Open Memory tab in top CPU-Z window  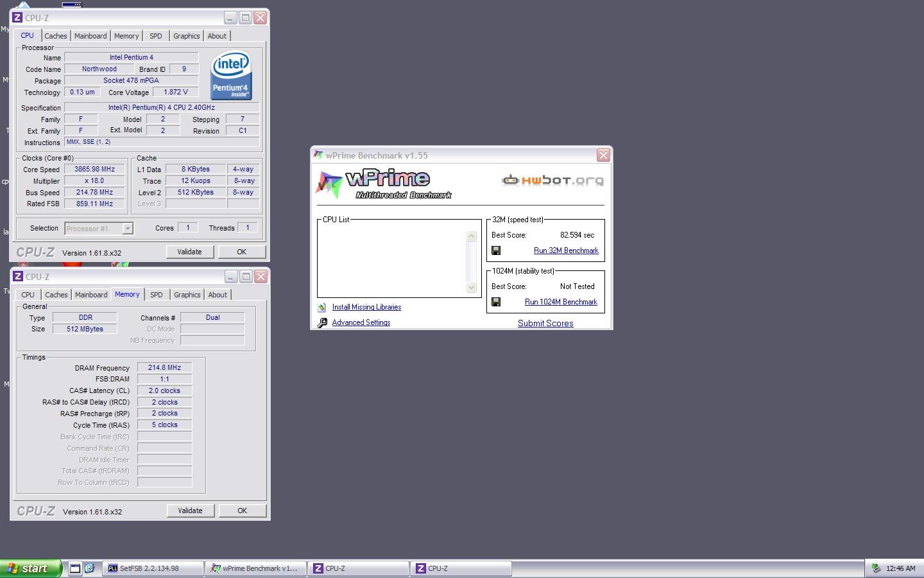click(x=126, y=36)
